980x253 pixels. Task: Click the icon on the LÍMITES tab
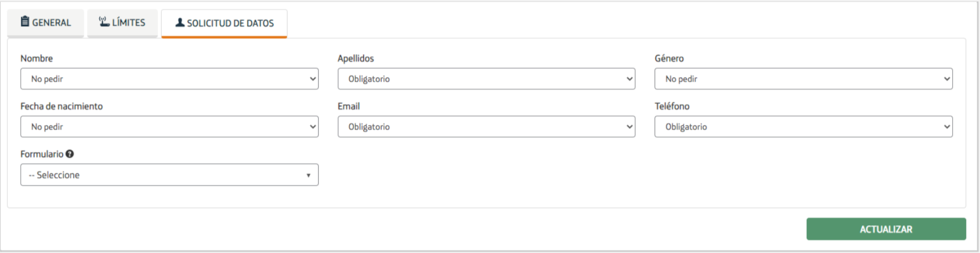tap(104, 22)
